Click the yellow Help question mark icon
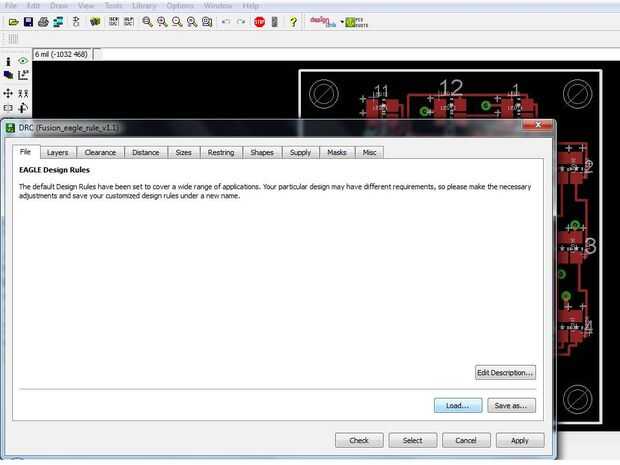The width and height of the screenshot is (620, 465). tap(293, 22)
